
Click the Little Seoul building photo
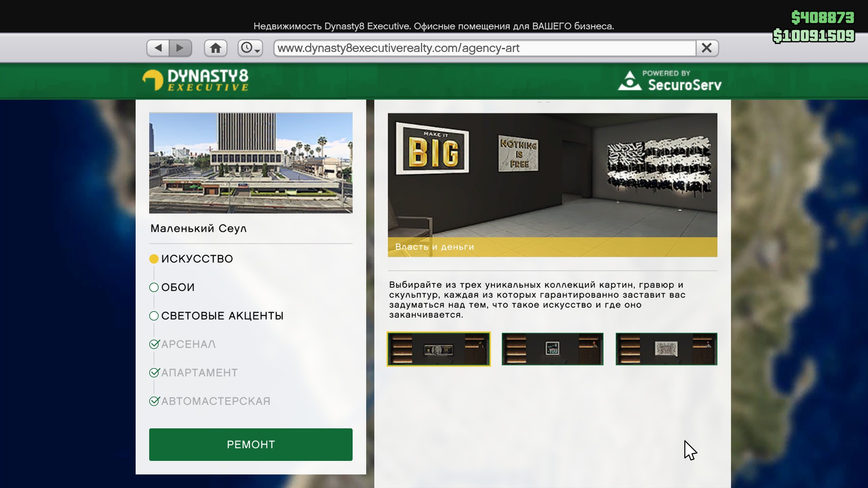251,163
